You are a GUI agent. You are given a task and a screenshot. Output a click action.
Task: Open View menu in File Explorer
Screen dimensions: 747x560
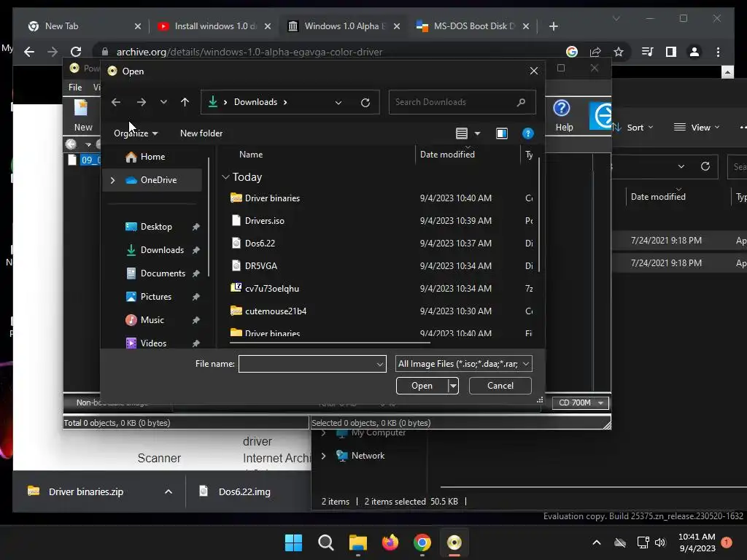[x=696, y=127]
